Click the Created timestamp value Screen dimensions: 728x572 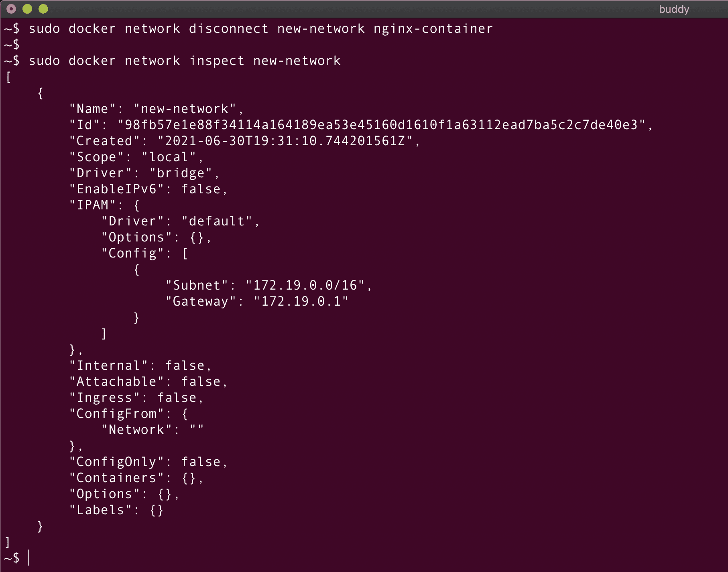tap(285, 141)
